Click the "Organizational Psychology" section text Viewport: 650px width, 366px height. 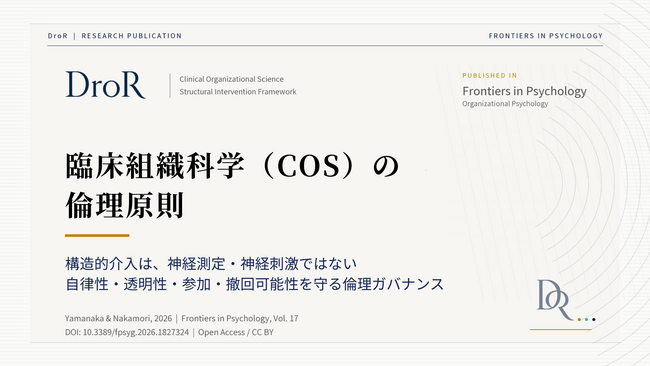(x=505, y=104)
